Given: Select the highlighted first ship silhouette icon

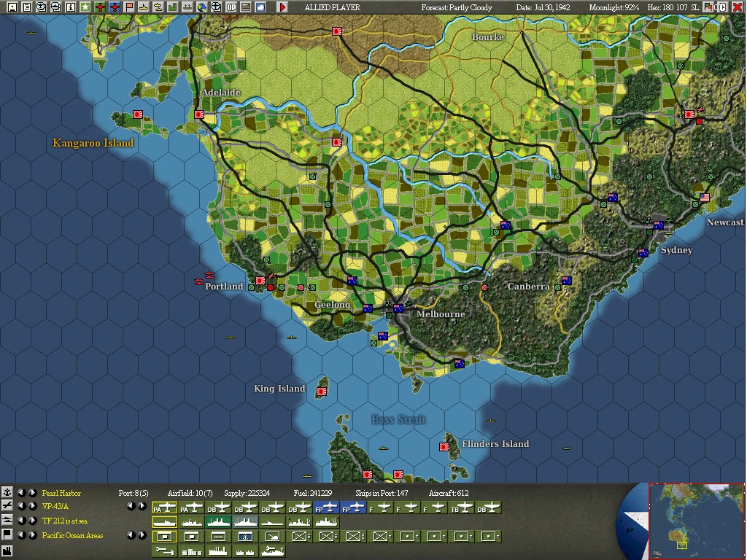Looking at the screenshot, I should tap(165, 522).
